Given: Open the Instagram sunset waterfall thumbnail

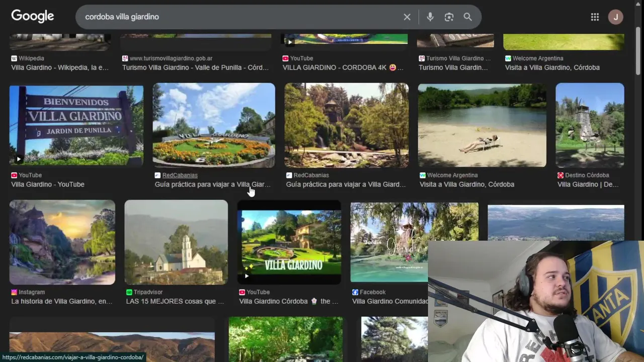Looking at the screenshot, I should pyautogui.click(x=62, y=242).
